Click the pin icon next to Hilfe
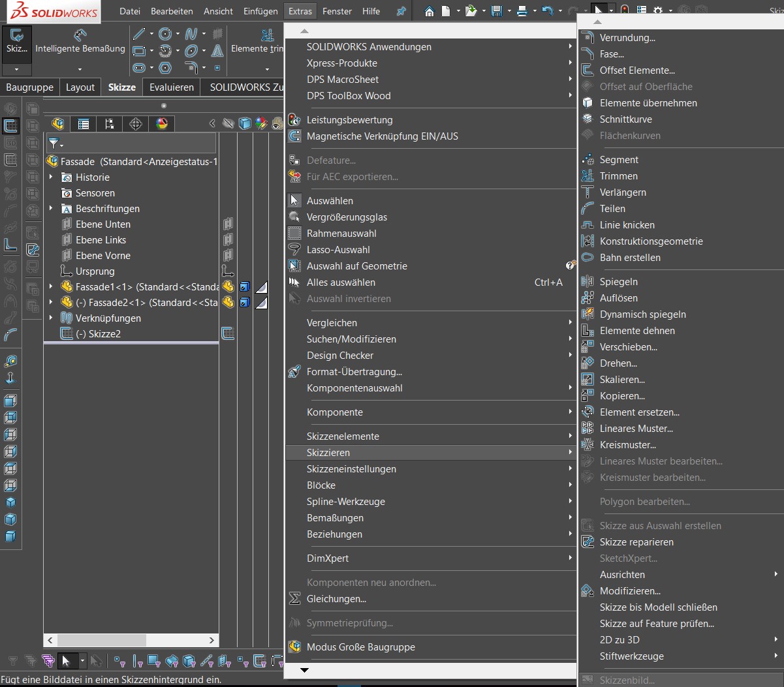This screenshot has width=784, height=687. point(401,11)
